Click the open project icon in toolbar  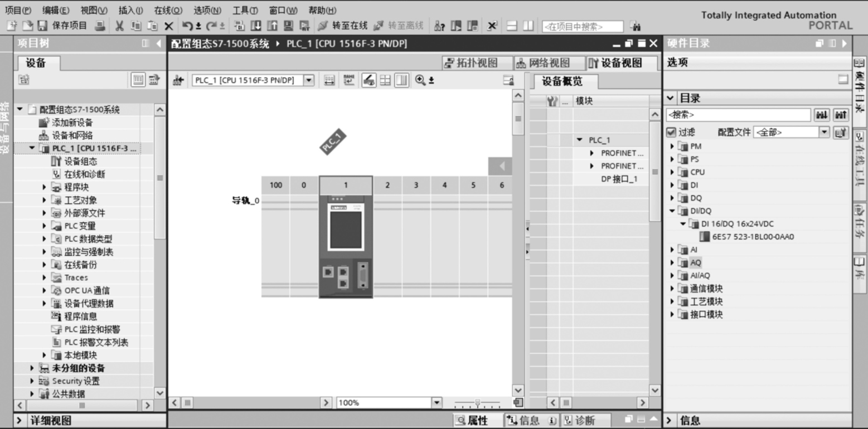(27, 26)
